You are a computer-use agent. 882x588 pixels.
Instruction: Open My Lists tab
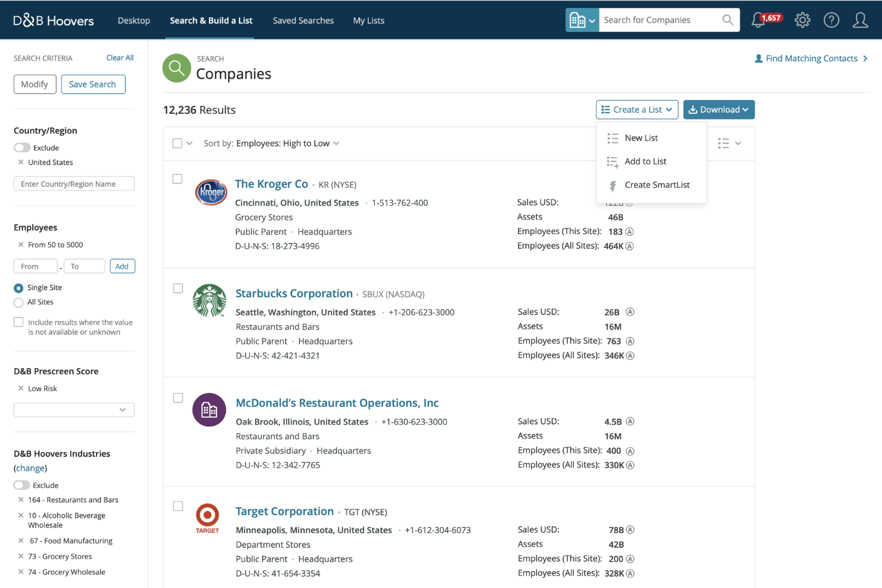coord(369,20)
